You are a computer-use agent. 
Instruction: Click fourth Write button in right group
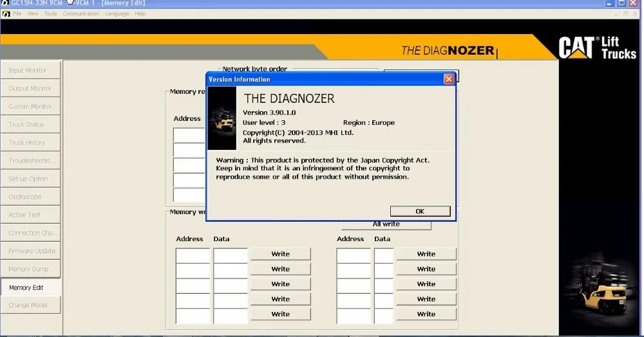426,299
